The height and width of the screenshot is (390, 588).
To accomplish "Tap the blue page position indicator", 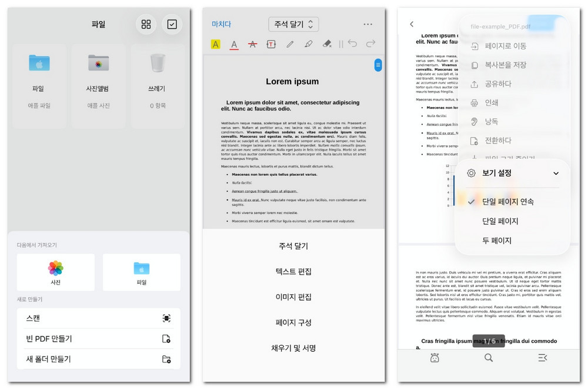I will [x=378, y=65].
